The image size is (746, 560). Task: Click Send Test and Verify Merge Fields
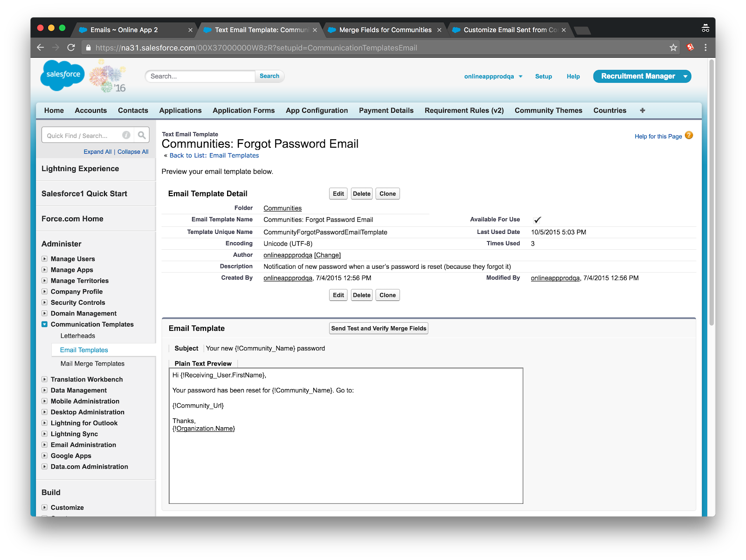[379, 328]
